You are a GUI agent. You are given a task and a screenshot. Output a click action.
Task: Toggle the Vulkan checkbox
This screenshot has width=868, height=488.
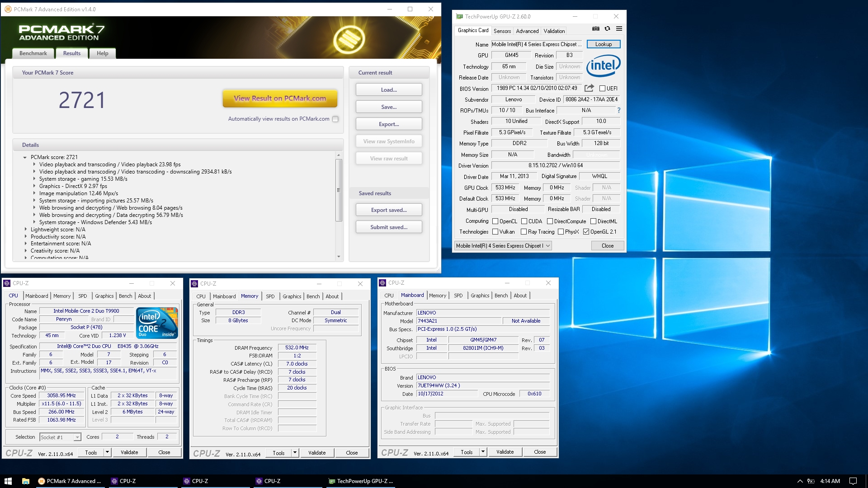[495, 232]
